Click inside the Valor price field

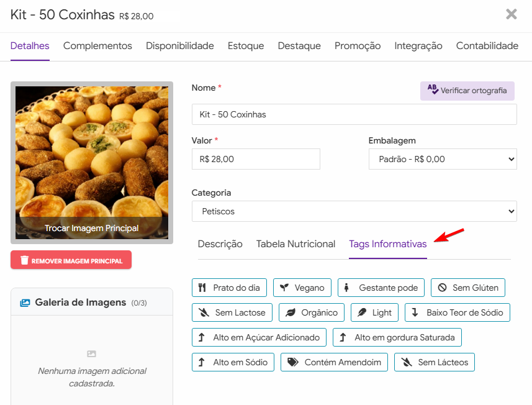256,159
